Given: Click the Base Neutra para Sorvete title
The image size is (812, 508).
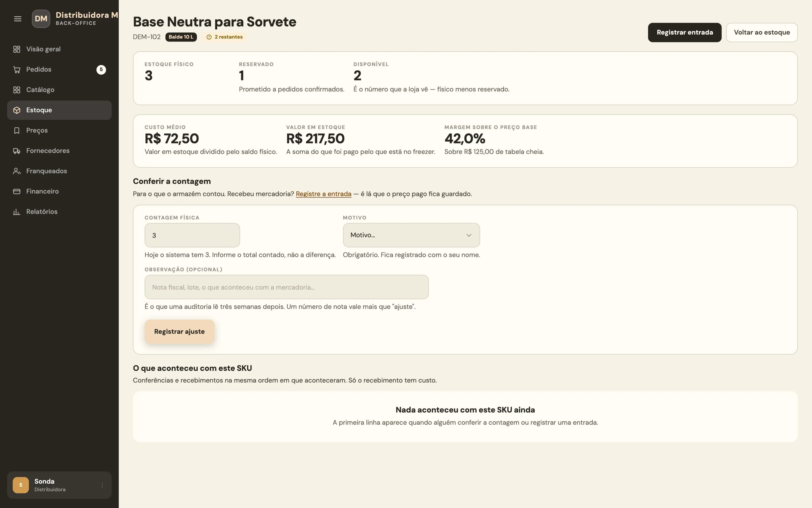Looking at the screenshot, I should (215, 22).
